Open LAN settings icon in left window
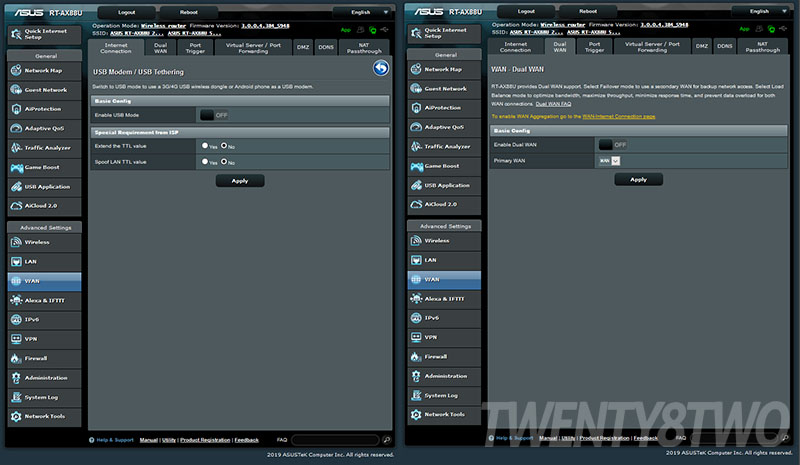This screenshot has height=465, width=800. (16, 261)
